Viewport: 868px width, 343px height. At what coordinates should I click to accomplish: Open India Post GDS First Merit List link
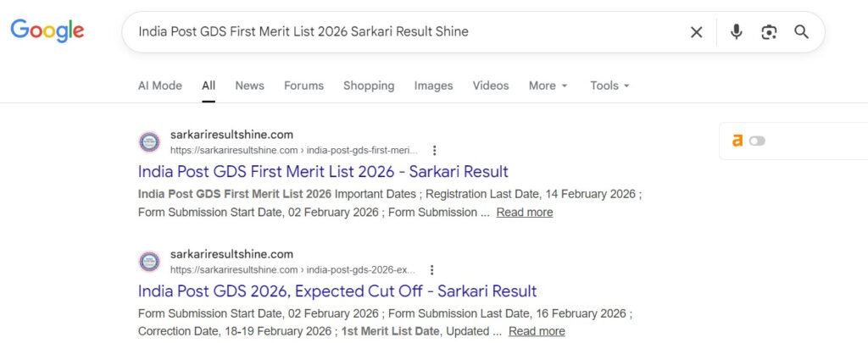[323, 171]
